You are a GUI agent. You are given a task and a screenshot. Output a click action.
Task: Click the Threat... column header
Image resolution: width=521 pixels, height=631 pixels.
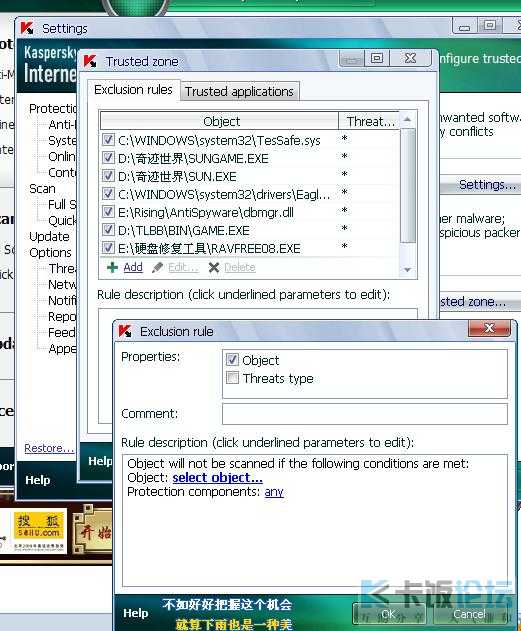[x=369, y=121]
